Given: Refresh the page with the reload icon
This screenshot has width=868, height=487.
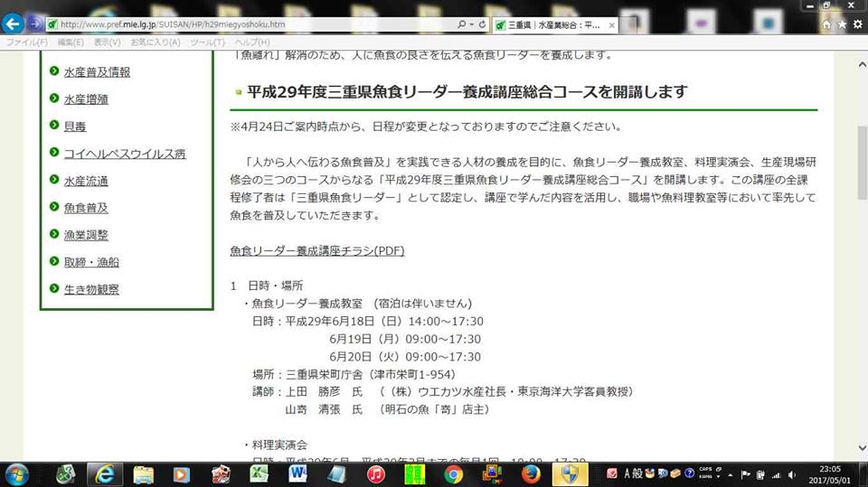Looking at the screenshot, I should [482, 24].
